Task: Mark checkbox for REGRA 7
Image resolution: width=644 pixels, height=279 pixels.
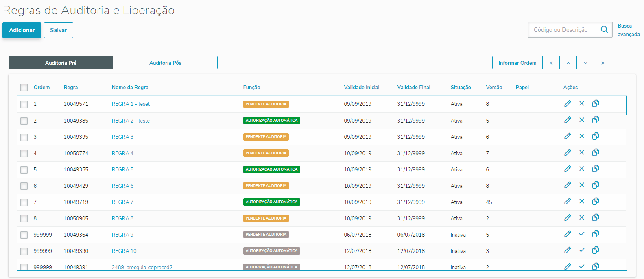Action: (24, 202)
